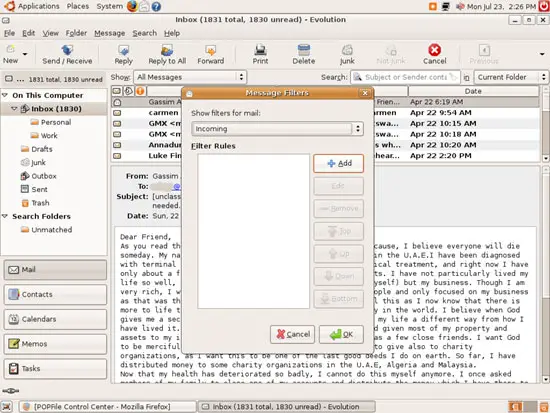Forward the message using the toolbar icon

tap(210, 50)
